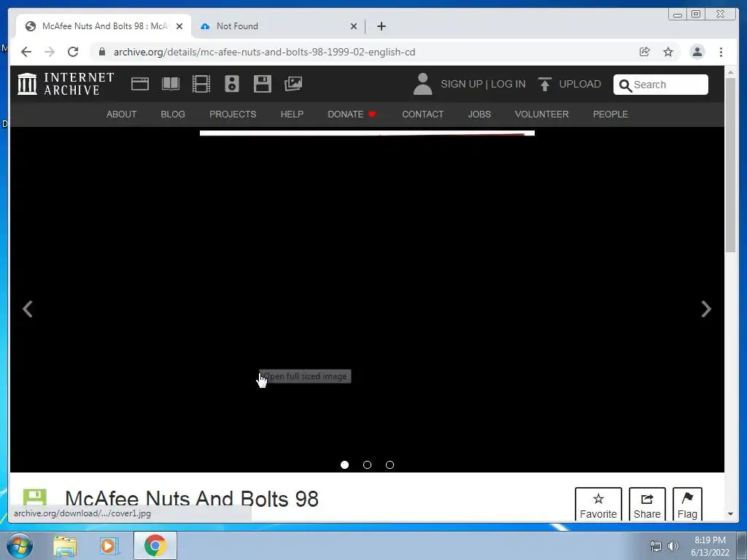Click the volume tray icon
Screen dimensions: 747x560
pyautogui.click(x=673, y=546)
